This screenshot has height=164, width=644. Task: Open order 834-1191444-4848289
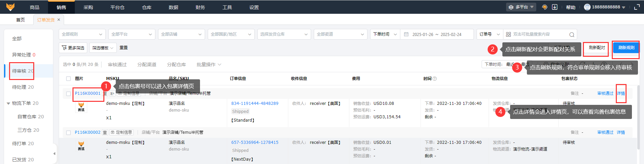[x=255, y=104]
